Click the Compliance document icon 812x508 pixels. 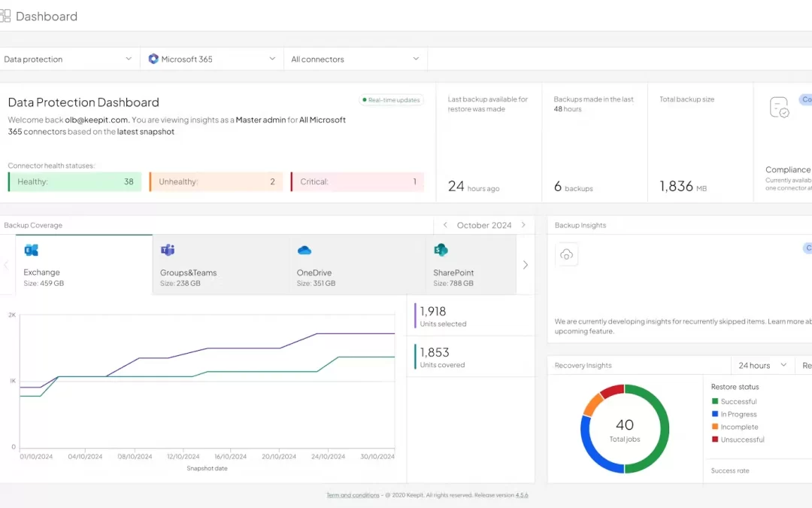780,108
